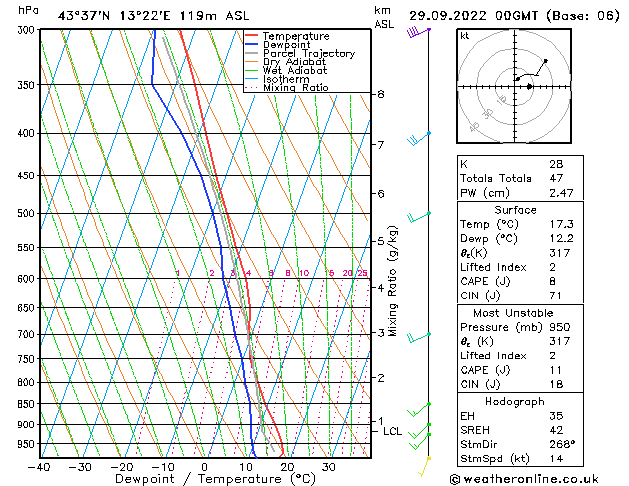Click the Surface section header

click(x=515, y=210)
